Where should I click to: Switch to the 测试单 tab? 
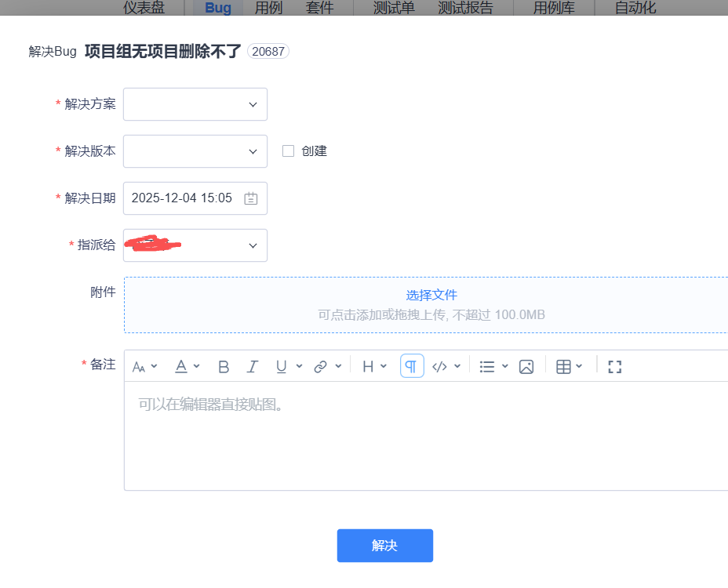pos(394,9)
